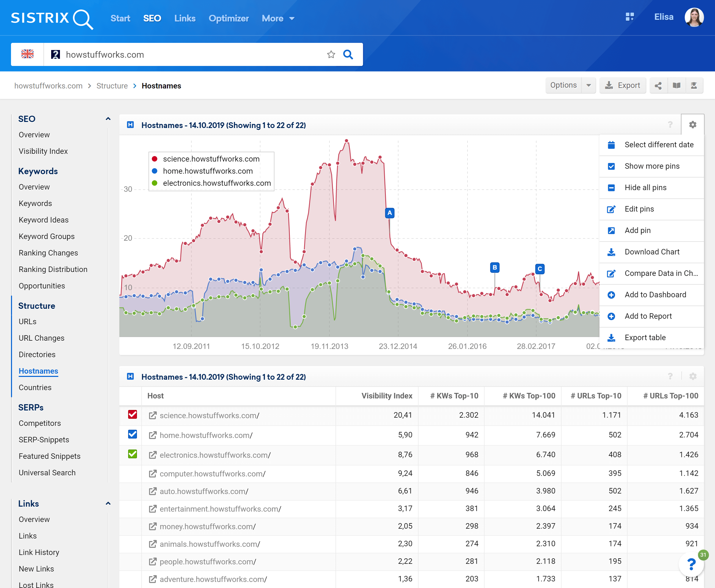The height and width of the screenshot is (588, 715).
Task: Click the table box H icon
Action: 130,376
